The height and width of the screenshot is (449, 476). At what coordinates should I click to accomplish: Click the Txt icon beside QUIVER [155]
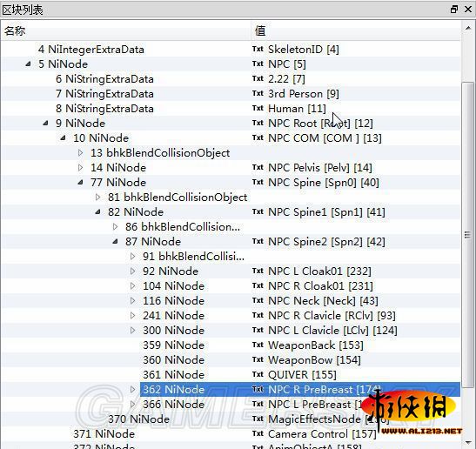point(258,374)
